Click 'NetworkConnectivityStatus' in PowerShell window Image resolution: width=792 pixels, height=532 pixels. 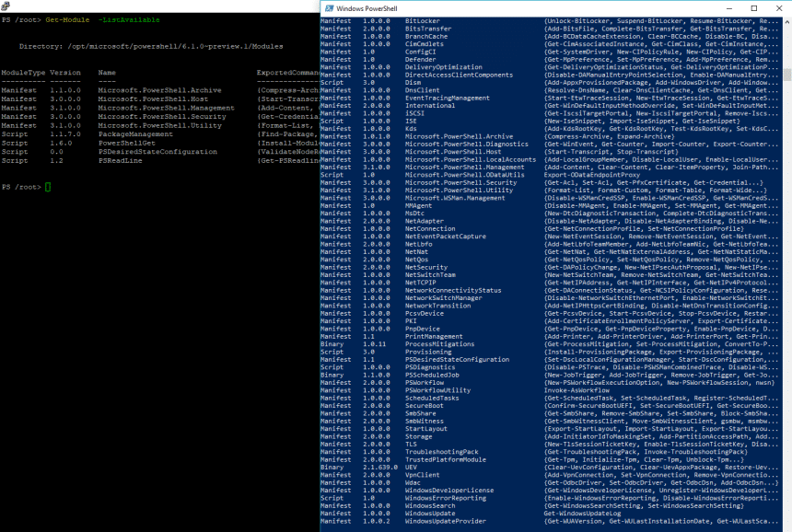pos(453,290)
